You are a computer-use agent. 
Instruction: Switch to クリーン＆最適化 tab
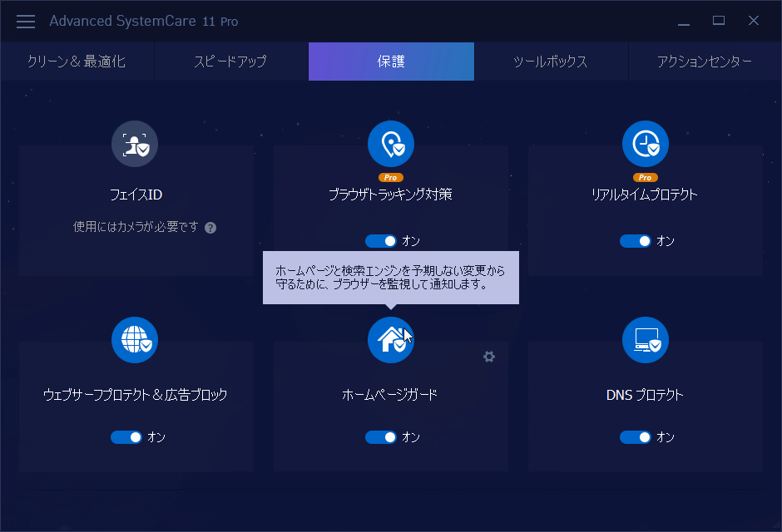(x=77, y=62)
